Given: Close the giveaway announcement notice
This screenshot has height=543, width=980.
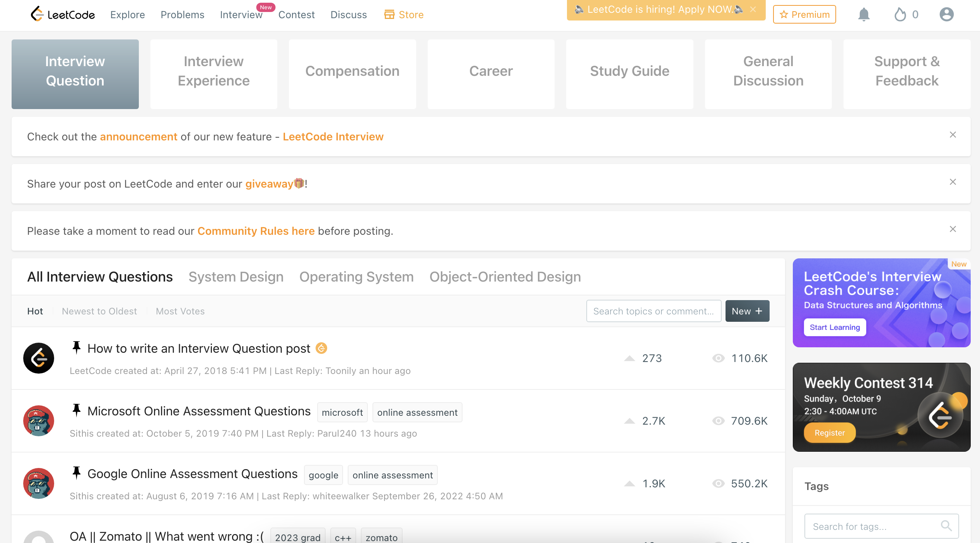Looking at the screenshot, I should [x=953, y=182].
